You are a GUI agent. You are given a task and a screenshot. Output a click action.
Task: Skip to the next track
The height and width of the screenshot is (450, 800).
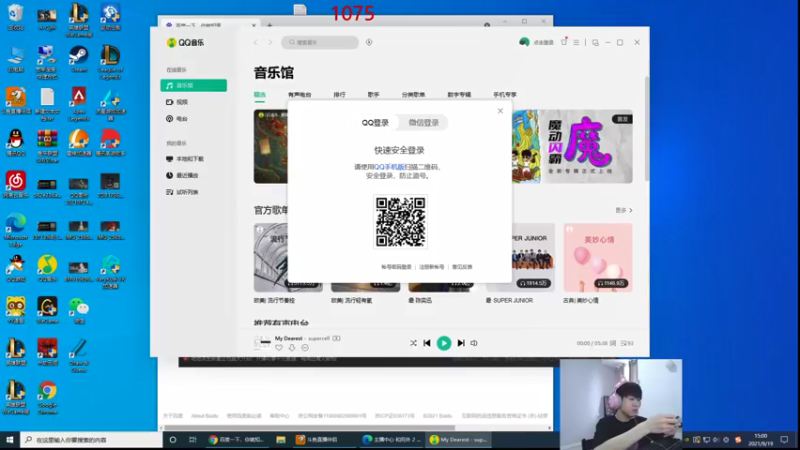point(461,343)
